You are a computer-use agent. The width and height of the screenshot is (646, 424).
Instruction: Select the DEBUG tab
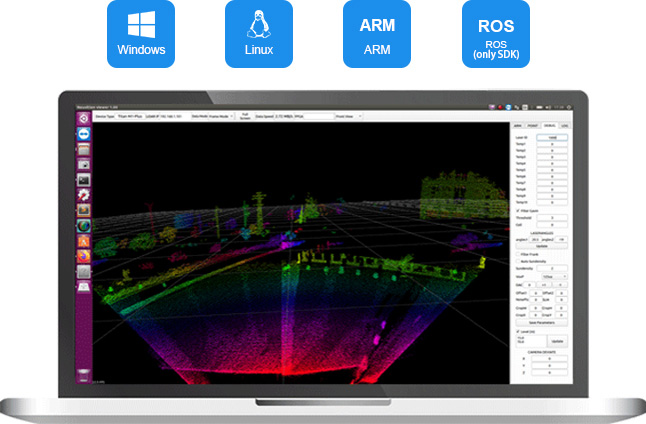point(550,125)
